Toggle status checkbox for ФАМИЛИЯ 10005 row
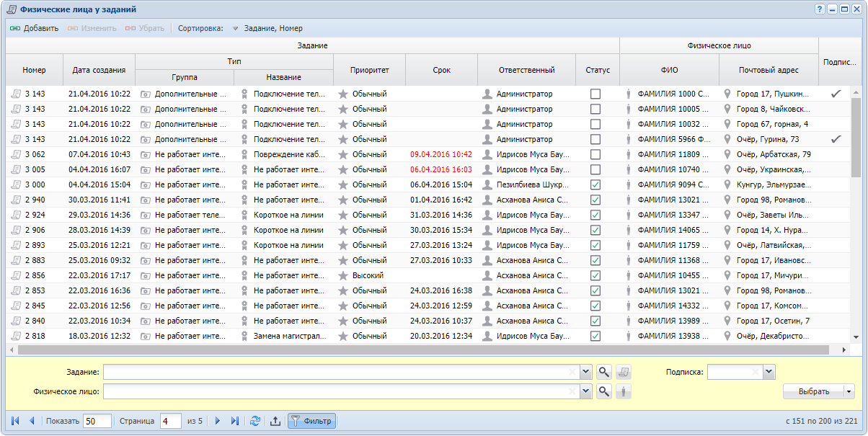Screen dimensions: 868x436 click(595, 109)
